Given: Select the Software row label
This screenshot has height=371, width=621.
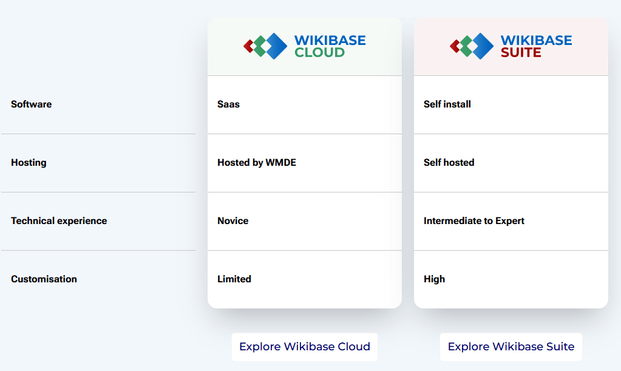Looking at the screenshot, I should (x=31, y=104).
